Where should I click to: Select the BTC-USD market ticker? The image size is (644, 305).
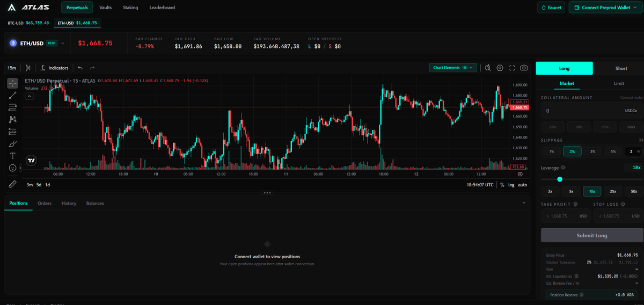point(28,23)
